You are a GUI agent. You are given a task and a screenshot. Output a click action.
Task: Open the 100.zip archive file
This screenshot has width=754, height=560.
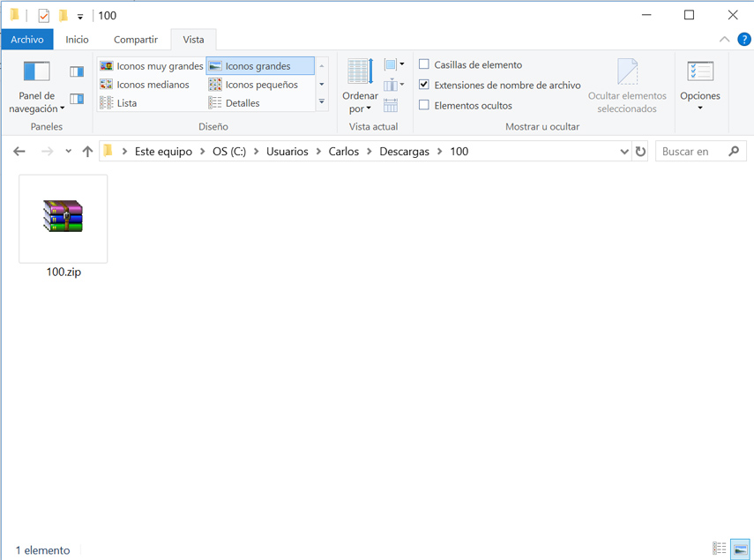pos(63,218)
